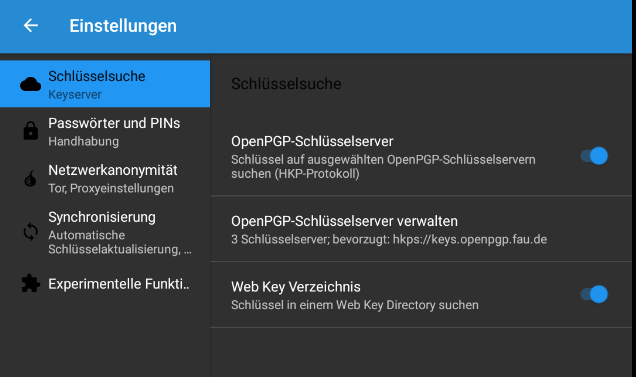Go back using the arrow icon
Image resolution: width=636 pixels, height=377 pixels.
pyautogui.click(x=31, y=26)
